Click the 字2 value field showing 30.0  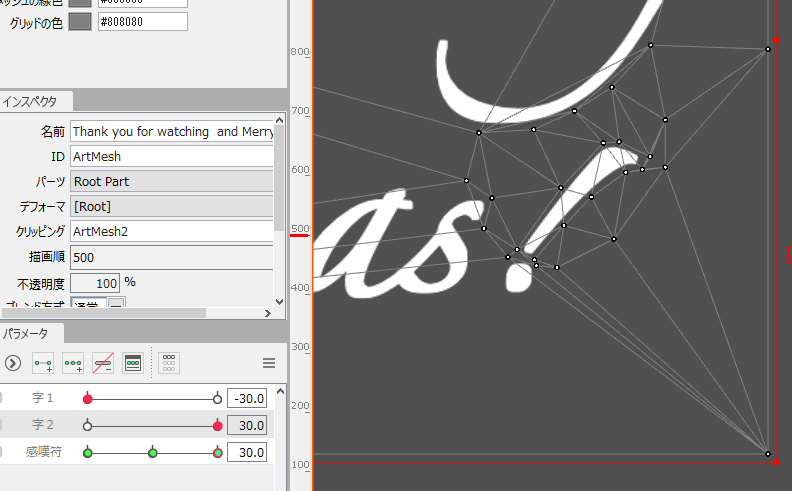[x=247, y=425]
